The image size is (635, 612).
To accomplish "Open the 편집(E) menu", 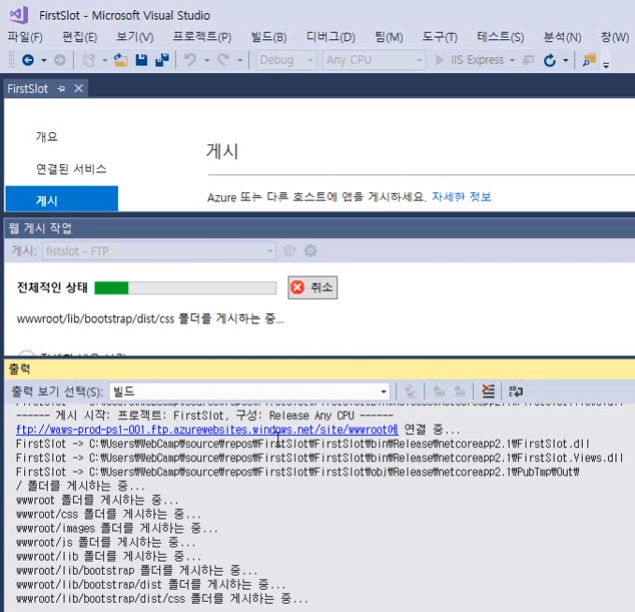I will pyautogui.click(x=79, y=37).
